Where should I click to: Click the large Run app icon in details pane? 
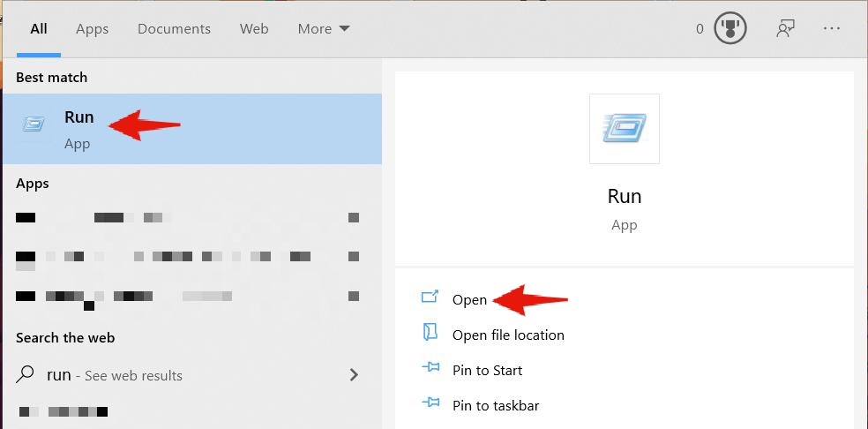624,129
